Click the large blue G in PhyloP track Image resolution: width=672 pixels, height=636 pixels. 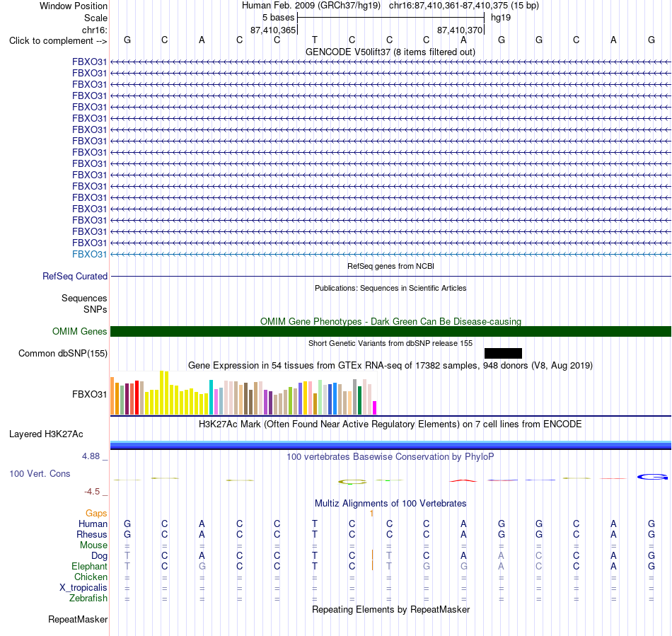point(652,477)
